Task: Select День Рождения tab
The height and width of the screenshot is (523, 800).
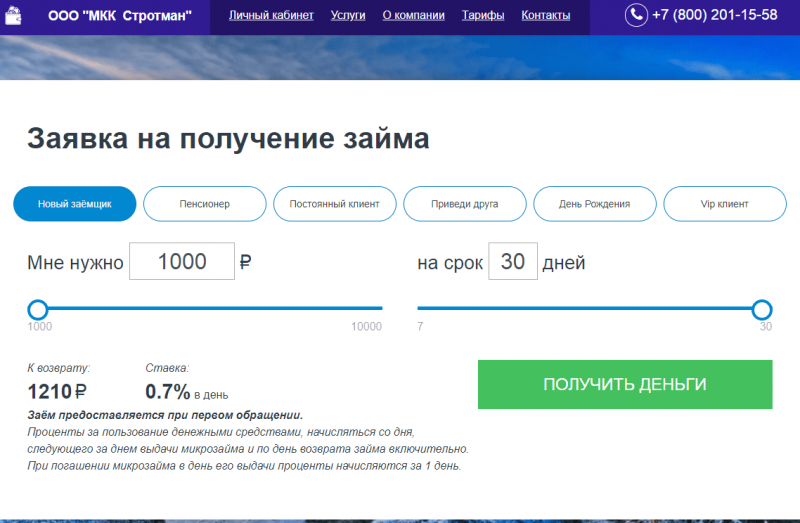Action: (595, 204)
